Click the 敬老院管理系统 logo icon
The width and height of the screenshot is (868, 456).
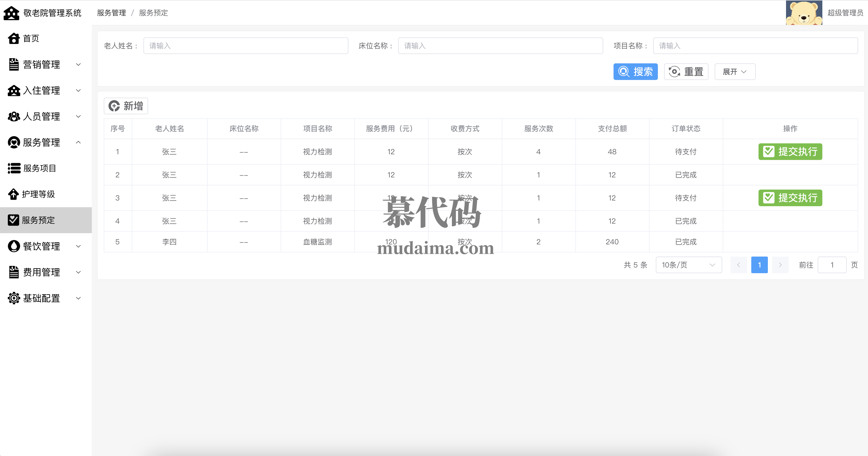[11, 13]
